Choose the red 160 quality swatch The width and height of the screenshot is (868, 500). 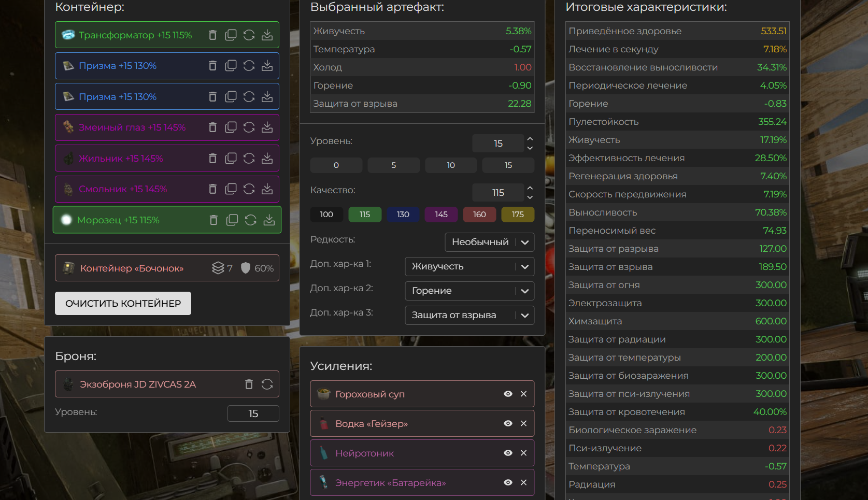click(x=479, y=215)
